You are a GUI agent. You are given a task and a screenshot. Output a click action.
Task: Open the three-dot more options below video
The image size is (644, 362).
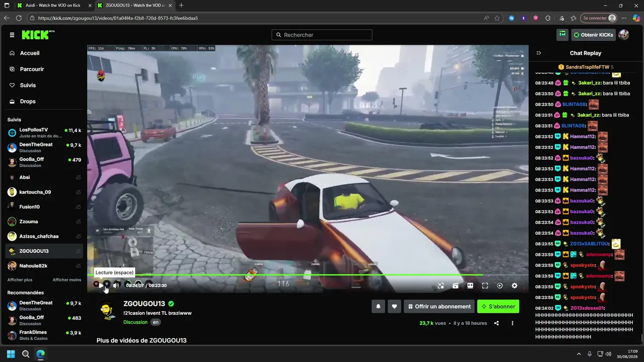513,323
